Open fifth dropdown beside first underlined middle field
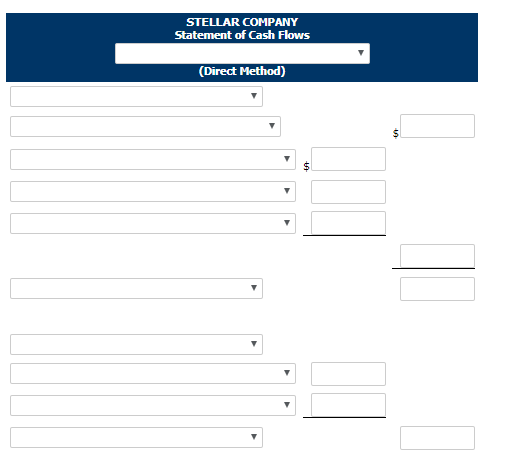The height and width of the screenshot is (456, 519). coord(153,224)
